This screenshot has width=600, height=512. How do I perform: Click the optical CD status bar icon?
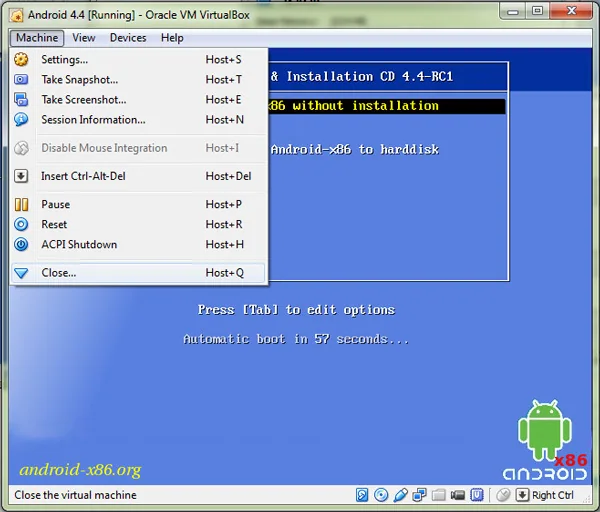click(381, 495)
